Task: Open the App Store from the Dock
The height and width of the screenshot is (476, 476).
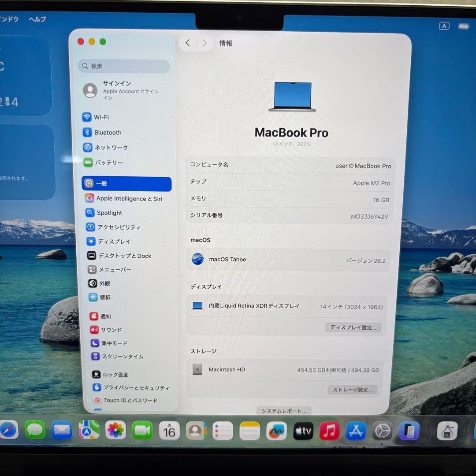Action: coord(356,431)
